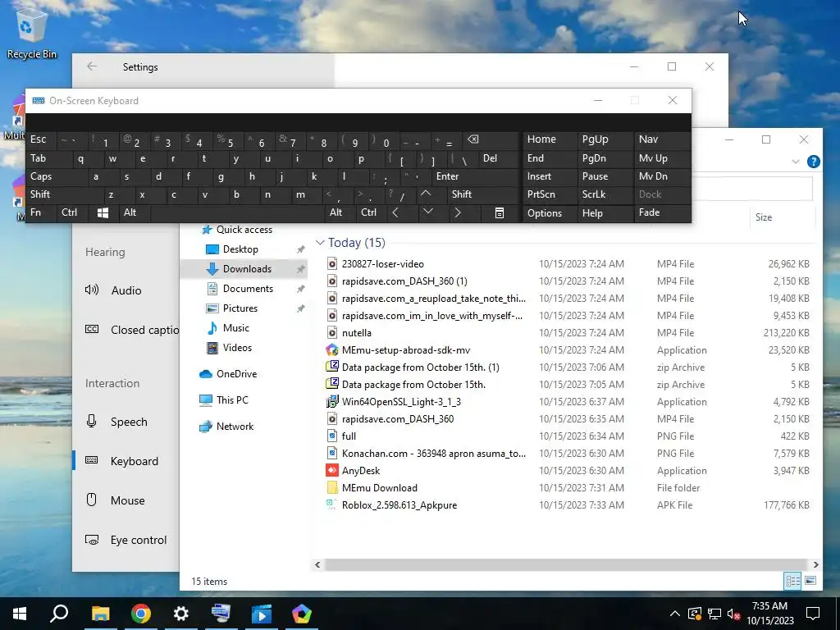
Task: Switch to large thumbnails view in File Explorer
Action: point(810,581)
